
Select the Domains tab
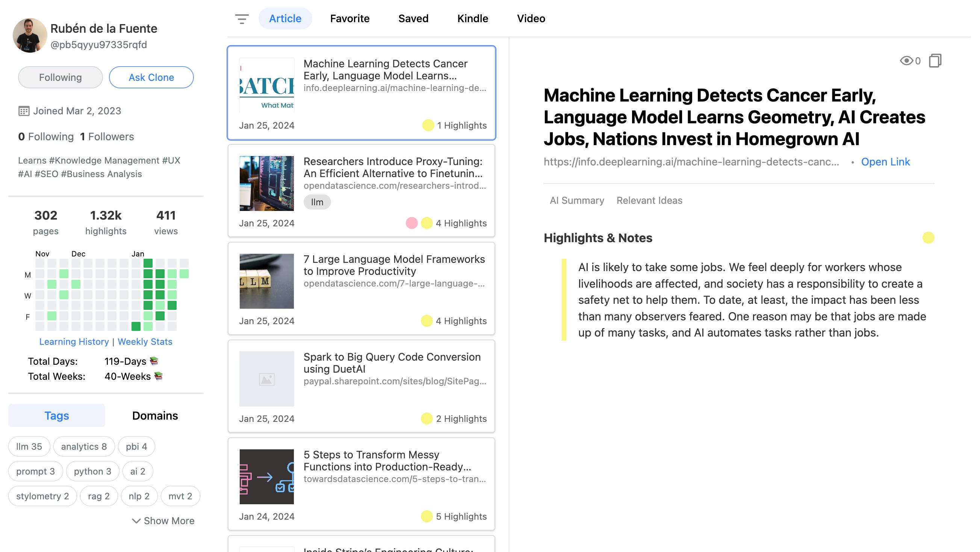point(155,416)
